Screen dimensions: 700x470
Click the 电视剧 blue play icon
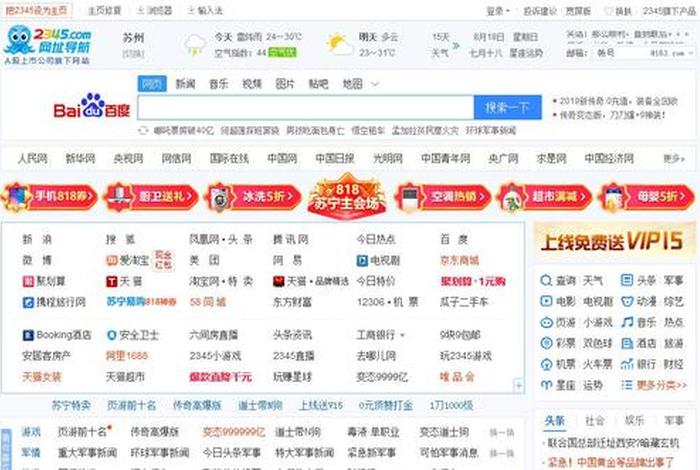pyautogui.click(x=362, y=260)
